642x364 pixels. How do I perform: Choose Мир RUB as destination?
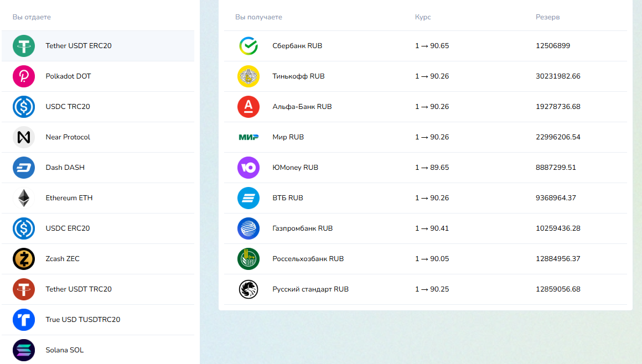pos(426,137)
